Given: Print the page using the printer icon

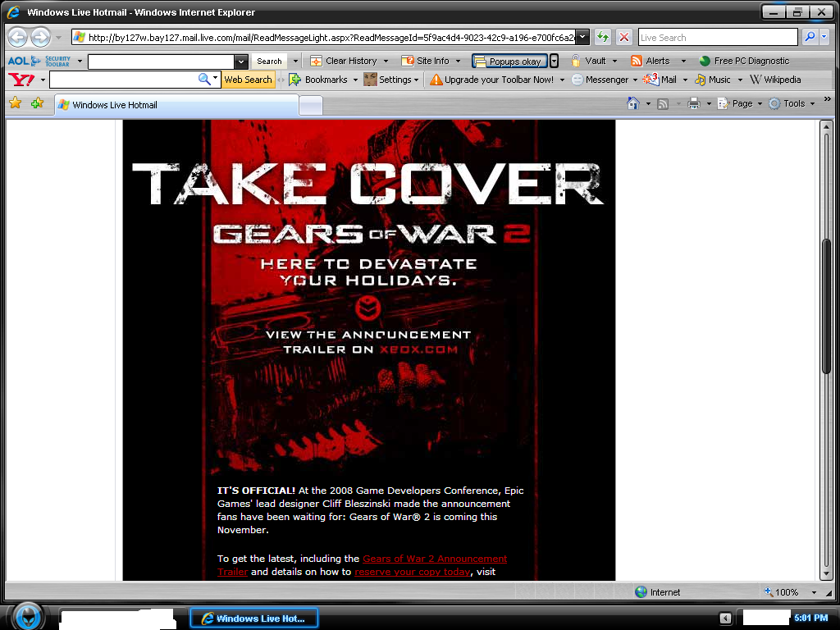Looking at the screenshot, I should [x=694, y=103].
